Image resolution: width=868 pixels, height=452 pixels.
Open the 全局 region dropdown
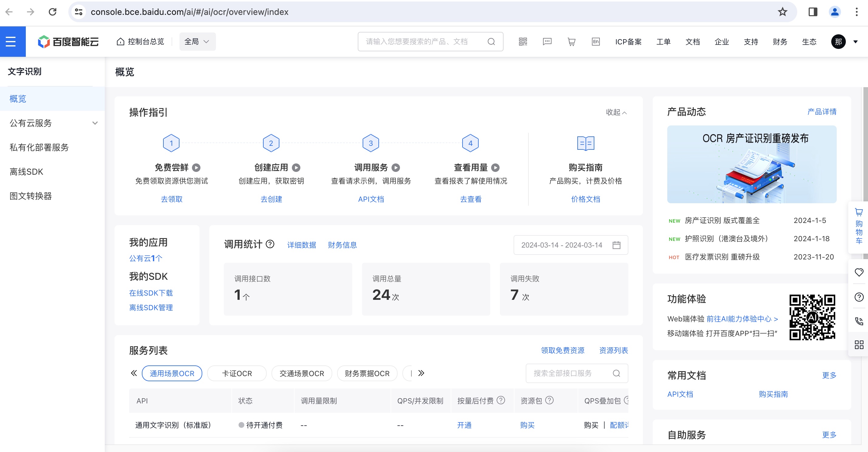[197, 41]
